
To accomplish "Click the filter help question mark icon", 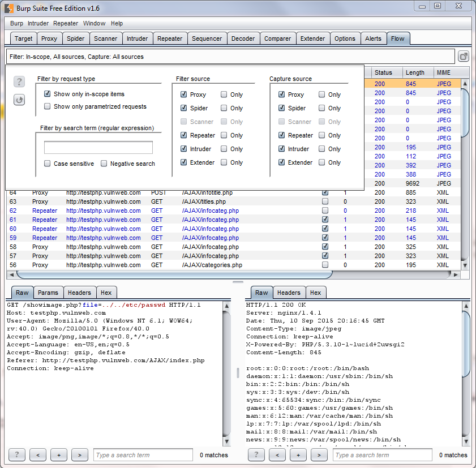I will coord(19,81).
